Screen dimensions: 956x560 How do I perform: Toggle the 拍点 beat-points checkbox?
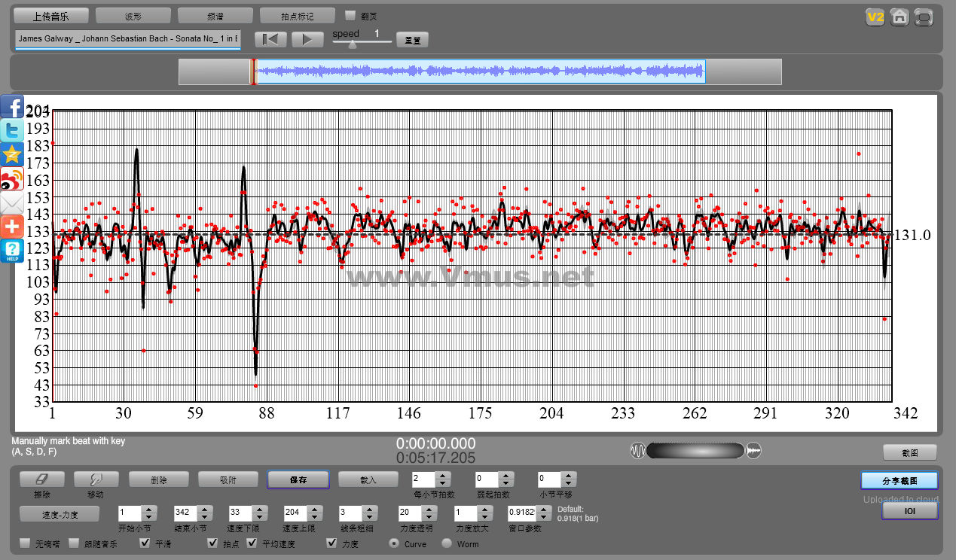pos(212,543)
